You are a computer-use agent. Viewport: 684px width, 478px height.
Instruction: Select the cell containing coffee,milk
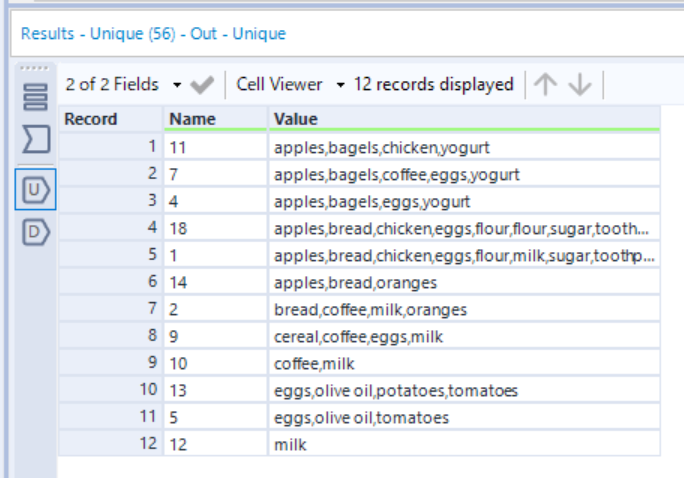pos(464,363)
